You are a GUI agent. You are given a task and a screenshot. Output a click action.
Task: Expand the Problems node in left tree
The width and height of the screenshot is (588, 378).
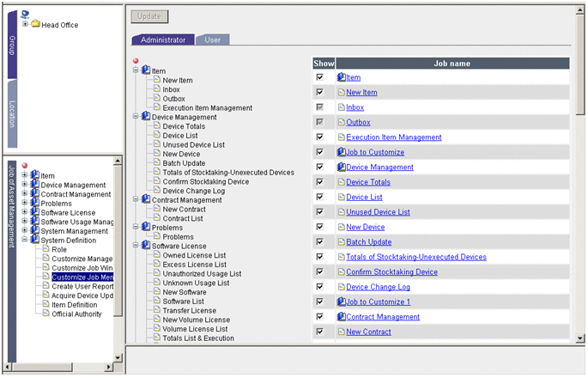coord(25,204)
